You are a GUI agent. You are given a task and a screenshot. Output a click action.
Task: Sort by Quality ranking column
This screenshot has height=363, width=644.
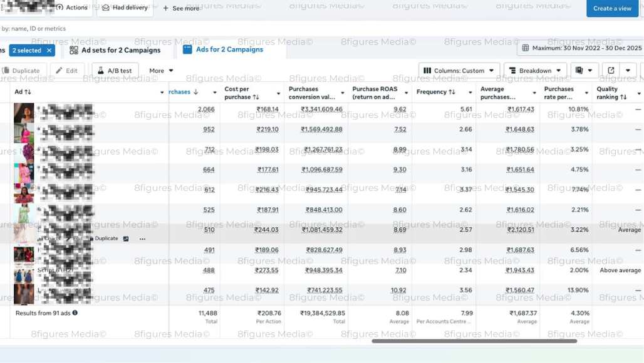623,97
